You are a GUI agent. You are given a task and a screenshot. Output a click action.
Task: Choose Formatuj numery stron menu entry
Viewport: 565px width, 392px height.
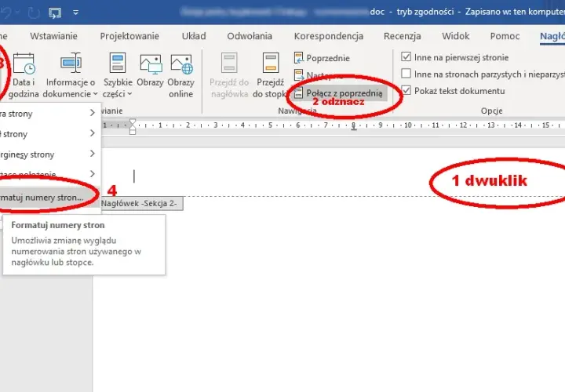(47, 198)
